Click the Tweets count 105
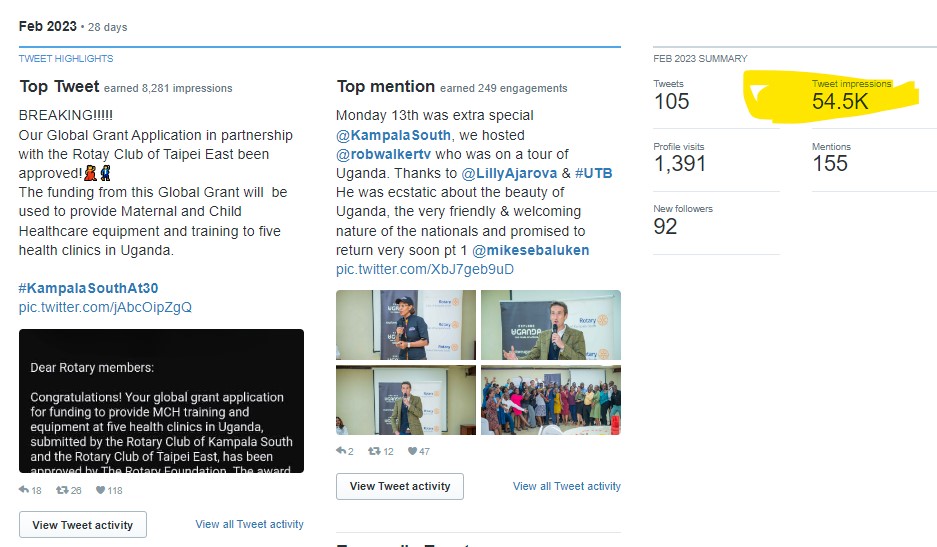This screenshot has width=937, height=547. (x=672, y=102)
